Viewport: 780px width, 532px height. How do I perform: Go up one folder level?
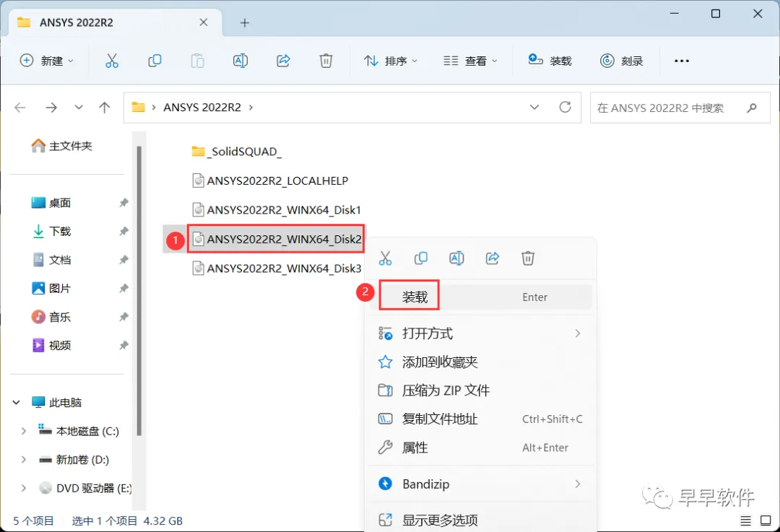point(105,108)
